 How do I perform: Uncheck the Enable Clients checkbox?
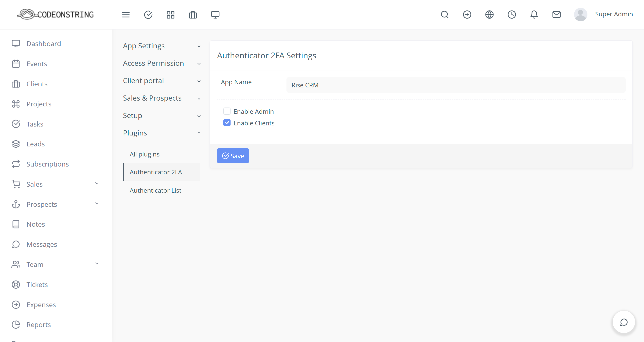[227, 123]
